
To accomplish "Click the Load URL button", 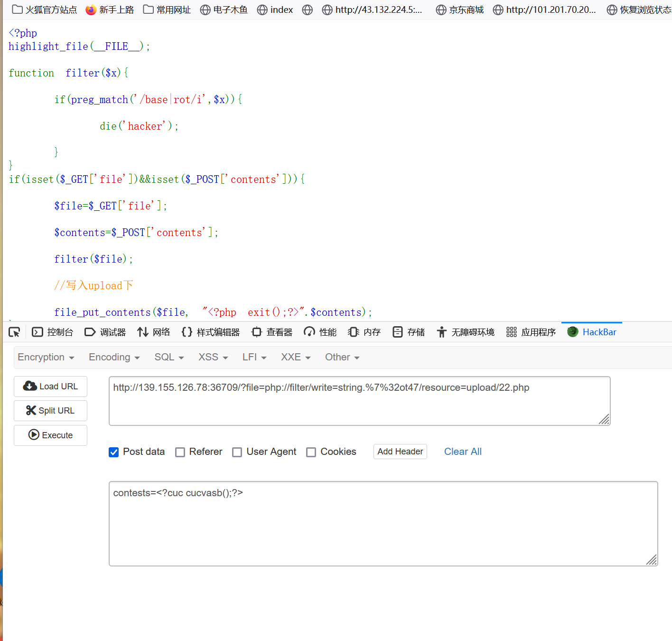I will click(50, 386).
